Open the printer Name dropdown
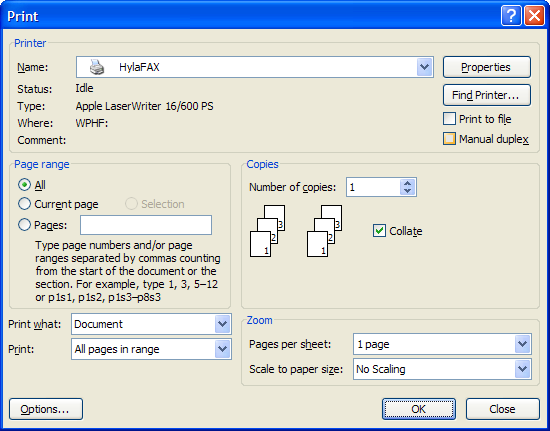Screen dimensions: 550x431 pyautogui.click(x=424, y=67)
